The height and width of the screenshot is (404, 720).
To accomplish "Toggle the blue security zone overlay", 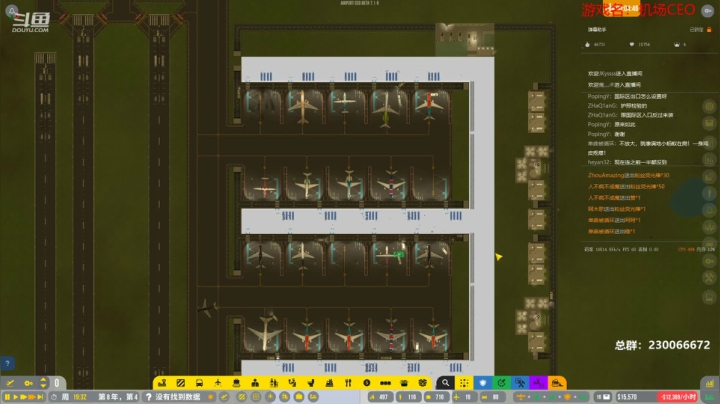I will pos(483,382).
